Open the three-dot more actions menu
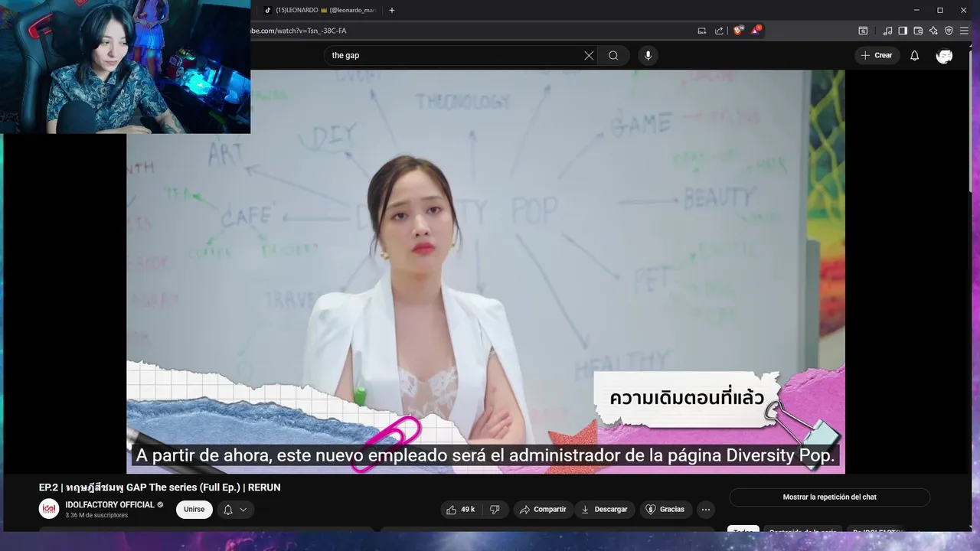980x551 pixels. point(706,510)
